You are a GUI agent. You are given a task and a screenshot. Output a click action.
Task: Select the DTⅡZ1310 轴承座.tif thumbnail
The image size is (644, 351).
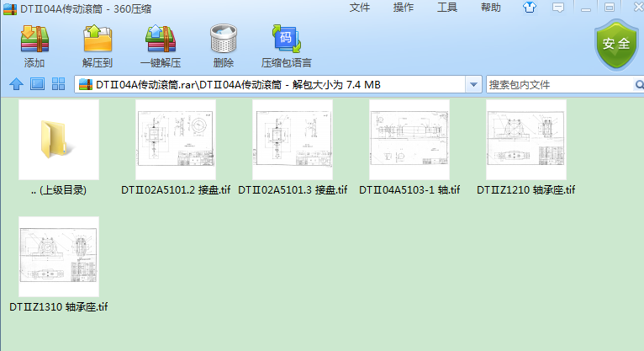click(59, 257)
